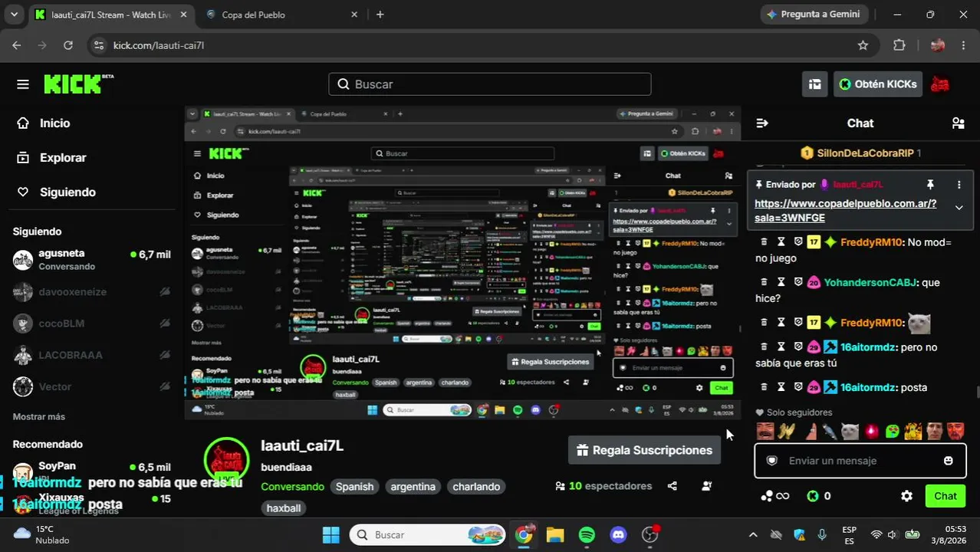Open the copadelpueblo.com.ar pinned link
The width and height of the screenshot is (980, 552).
(x=845, y=211)
